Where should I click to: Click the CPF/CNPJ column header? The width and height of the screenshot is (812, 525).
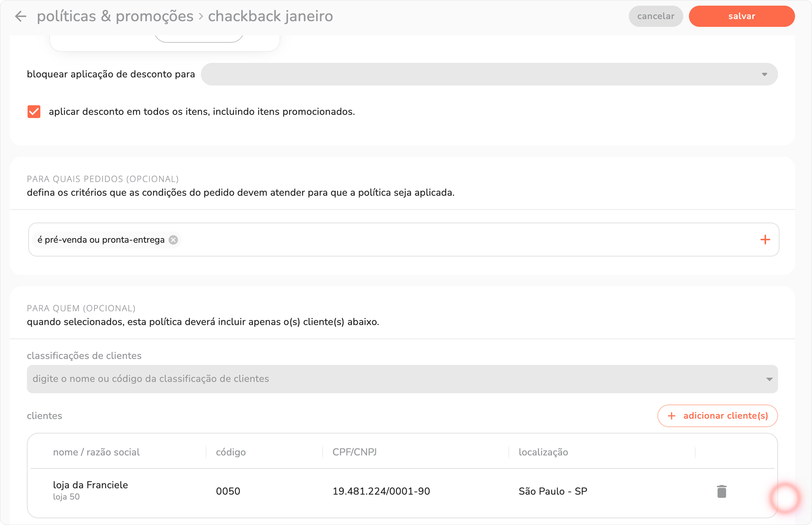tap(355, 452)
